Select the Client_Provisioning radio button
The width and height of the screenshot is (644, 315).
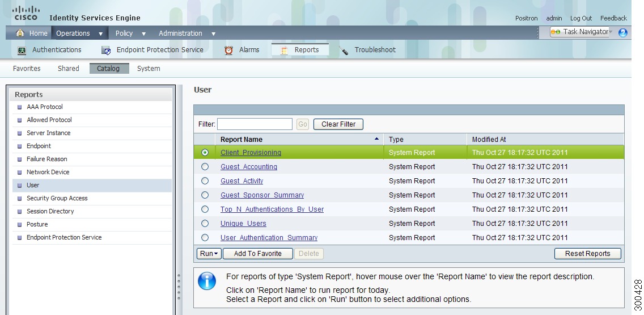(x=205, y=153)
